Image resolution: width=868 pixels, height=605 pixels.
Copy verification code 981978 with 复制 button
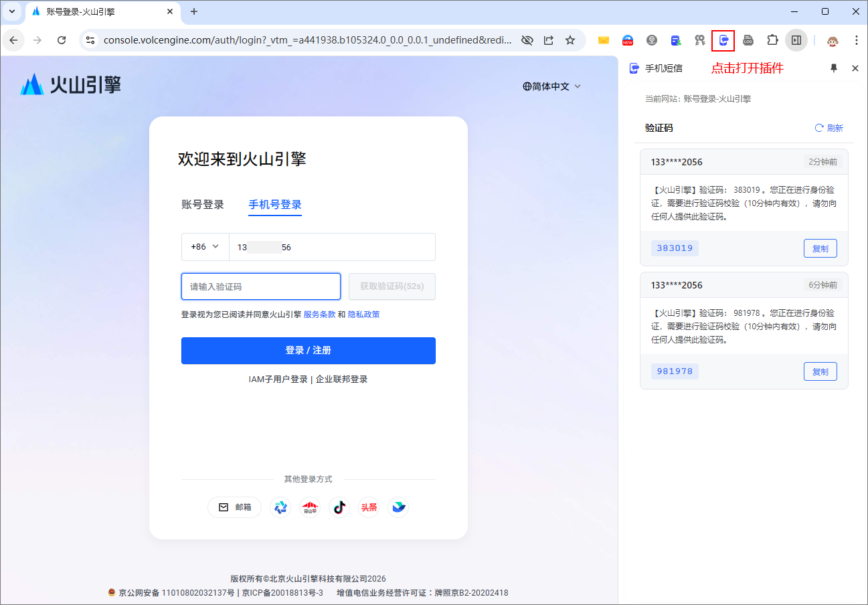pyautogui.click(x=820, y=371)
